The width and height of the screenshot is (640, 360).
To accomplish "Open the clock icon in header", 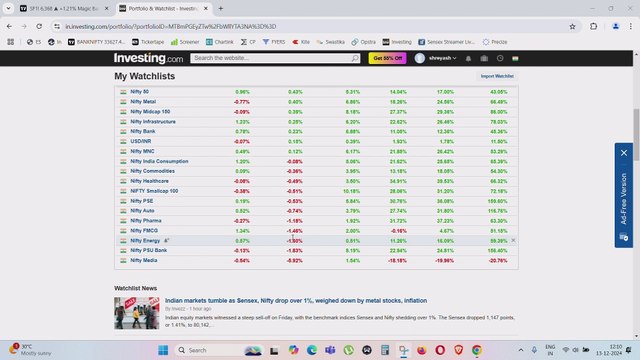I will click(x=500, y=58).
